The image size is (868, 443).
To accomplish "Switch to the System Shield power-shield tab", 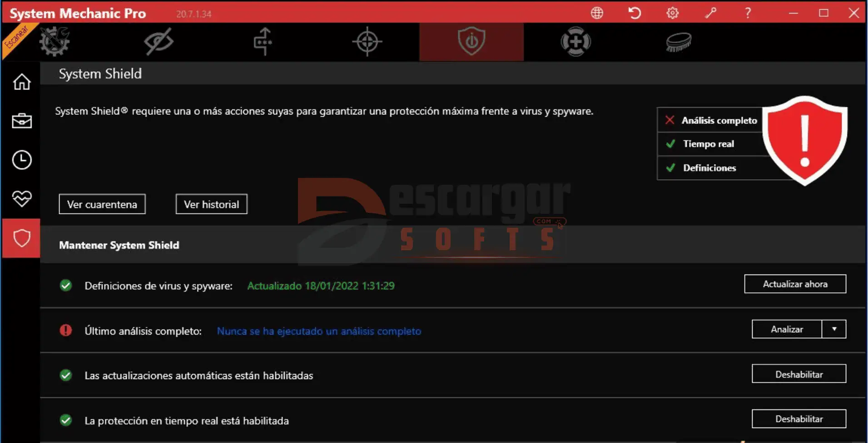I will (471, 41).
